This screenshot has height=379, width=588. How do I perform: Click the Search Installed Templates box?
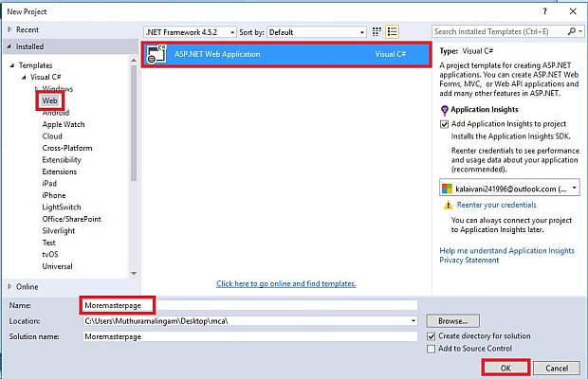pos(500,31)
